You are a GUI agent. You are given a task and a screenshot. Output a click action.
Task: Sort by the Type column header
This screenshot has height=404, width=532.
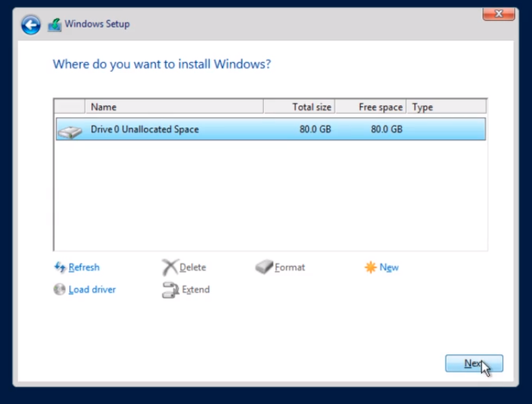pos(446,107)
